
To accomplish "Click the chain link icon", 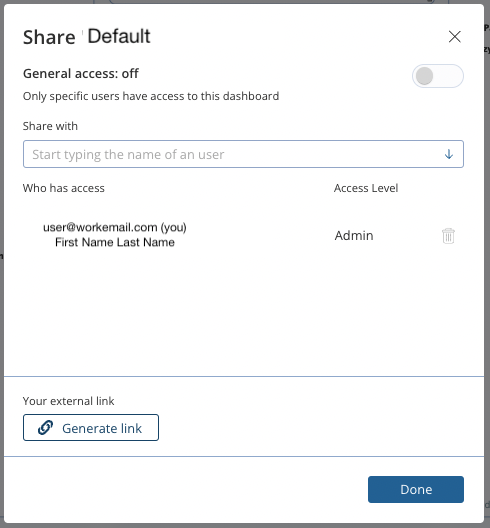I will [x=45, y=428].
